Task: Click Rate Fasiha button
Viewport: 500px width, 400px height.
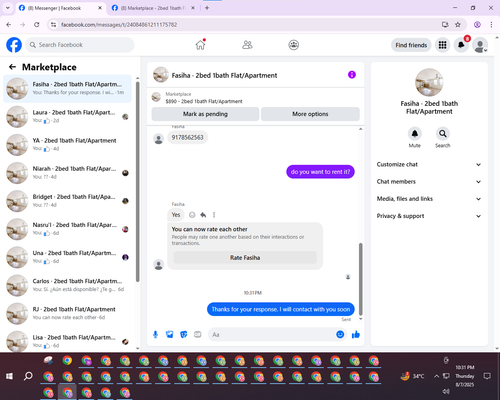Action: [245, 258]
